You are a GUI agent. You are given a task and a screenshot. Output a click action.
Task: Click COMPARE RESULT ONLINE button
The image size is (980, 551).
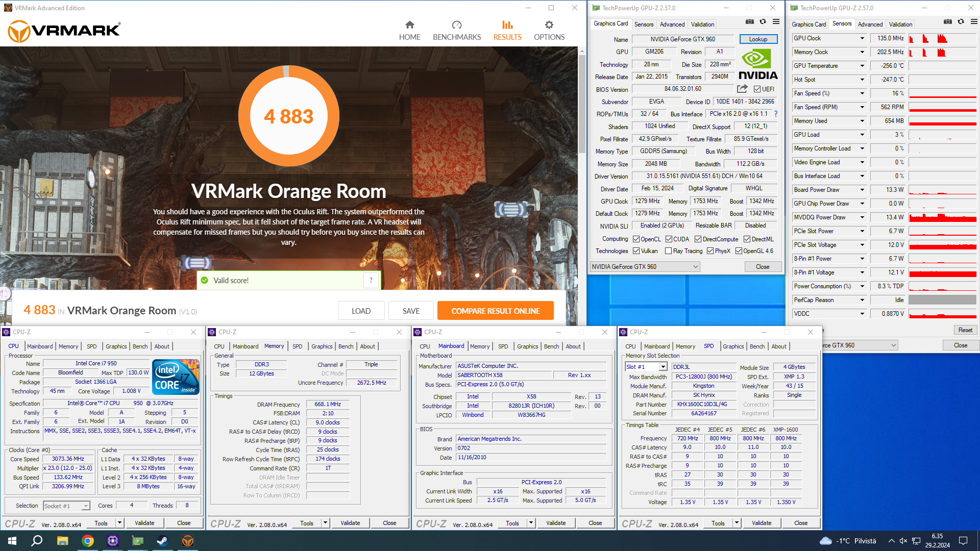point(496,311)
